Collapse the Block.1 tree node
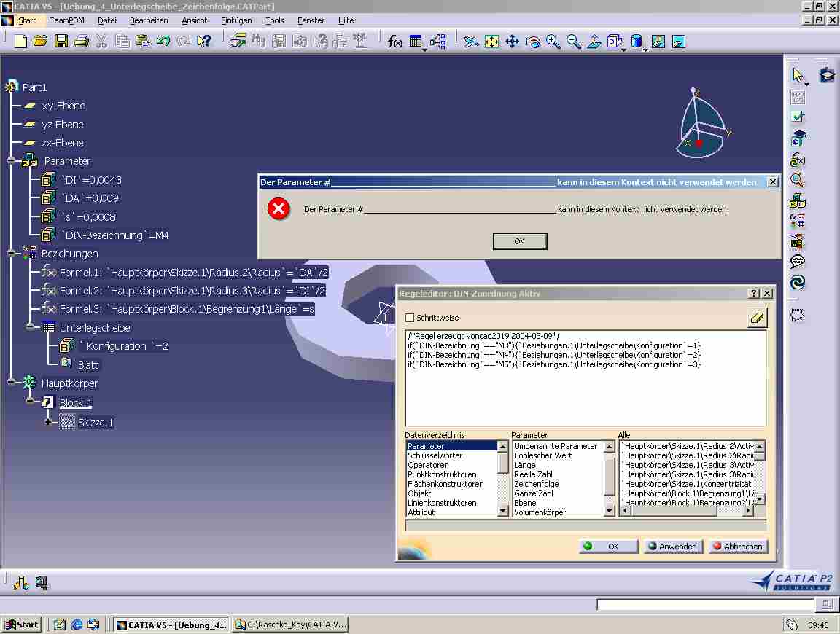This screenshot has width=840, height=634. (30, 402)
